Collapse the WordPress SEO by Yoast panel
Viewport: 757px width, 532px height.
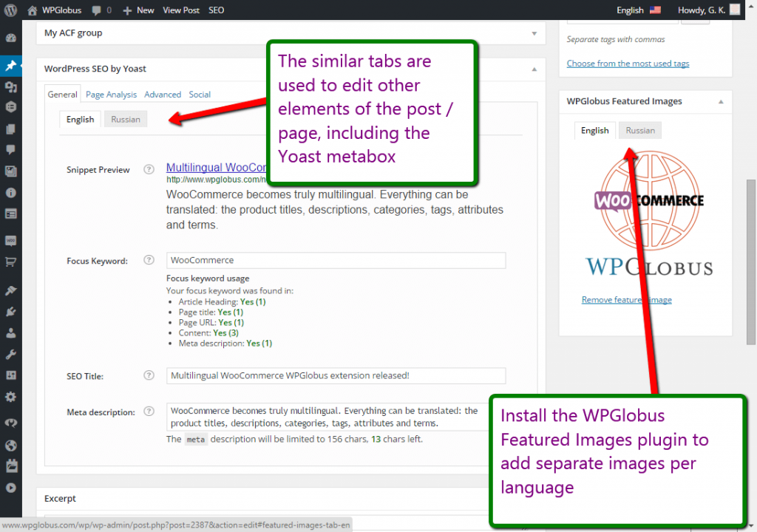click(534, 69)
